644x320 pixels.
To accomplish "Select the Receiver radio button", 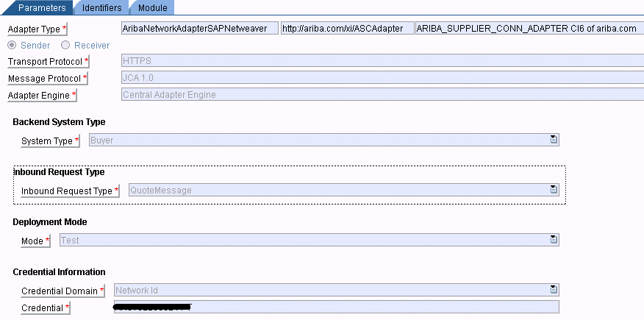I will point(65,45).
